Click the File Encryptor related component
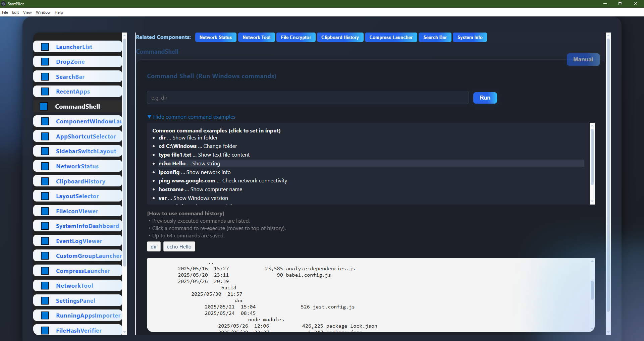Screen dimensions: 644x341 (296, 37)
